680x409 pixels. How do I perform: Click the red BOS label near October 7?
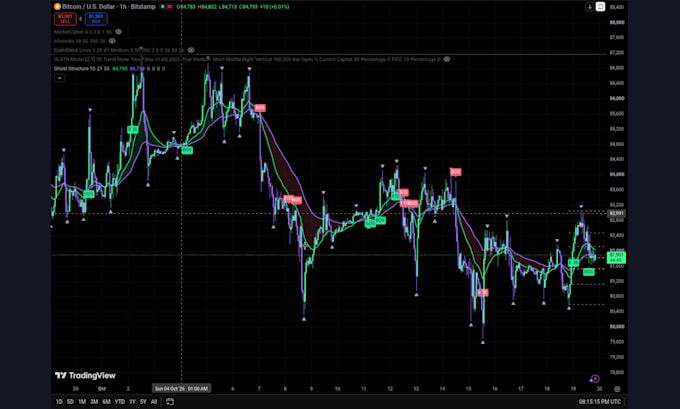click(260, 108)
